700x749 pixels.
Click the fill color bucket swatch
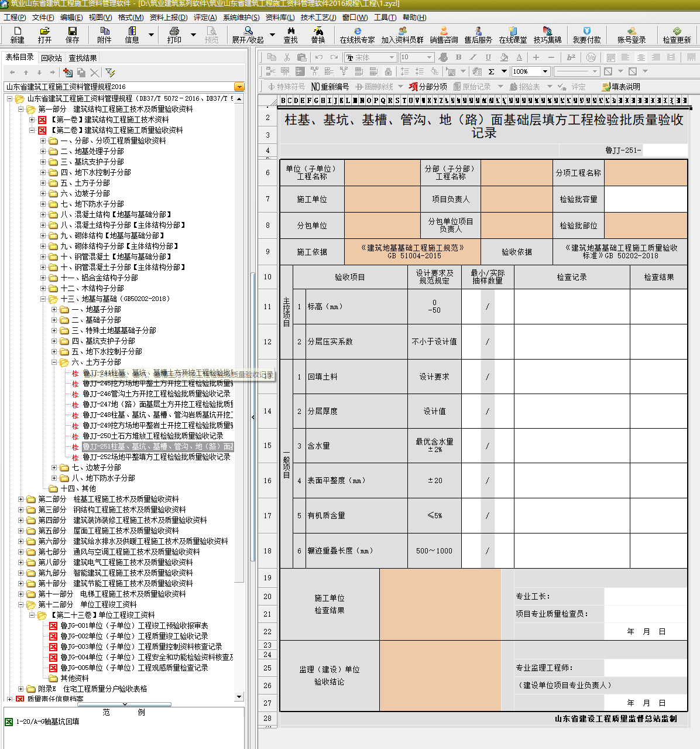[504, 57]
